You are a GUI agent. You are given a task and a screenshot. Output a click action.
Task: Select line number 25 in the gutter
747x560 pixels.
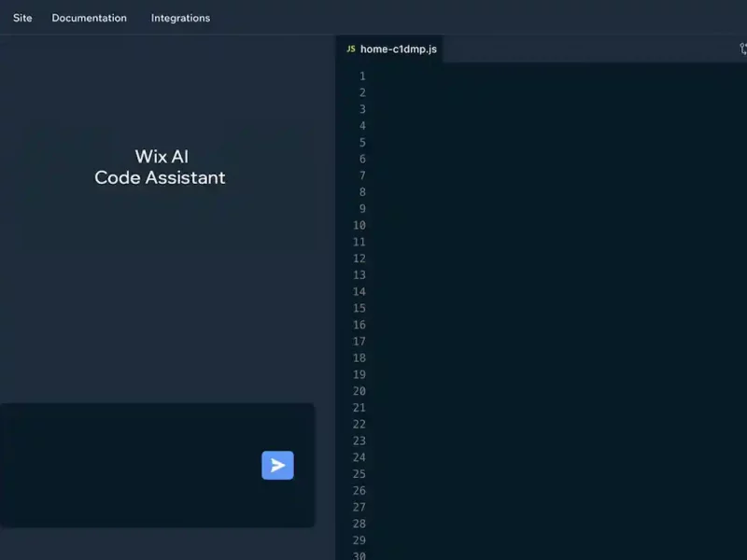tap(359, 474)
